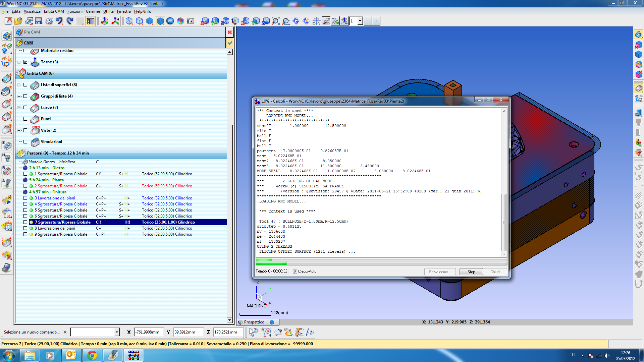Collapse the 2 h 13 min - Dietro group

pos(25,168)
